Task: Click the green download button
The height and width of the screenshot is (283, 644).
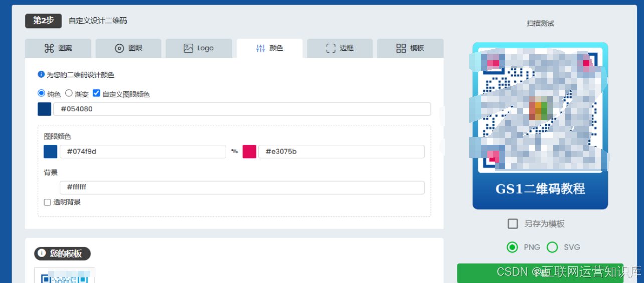Action: pos(540,273)
